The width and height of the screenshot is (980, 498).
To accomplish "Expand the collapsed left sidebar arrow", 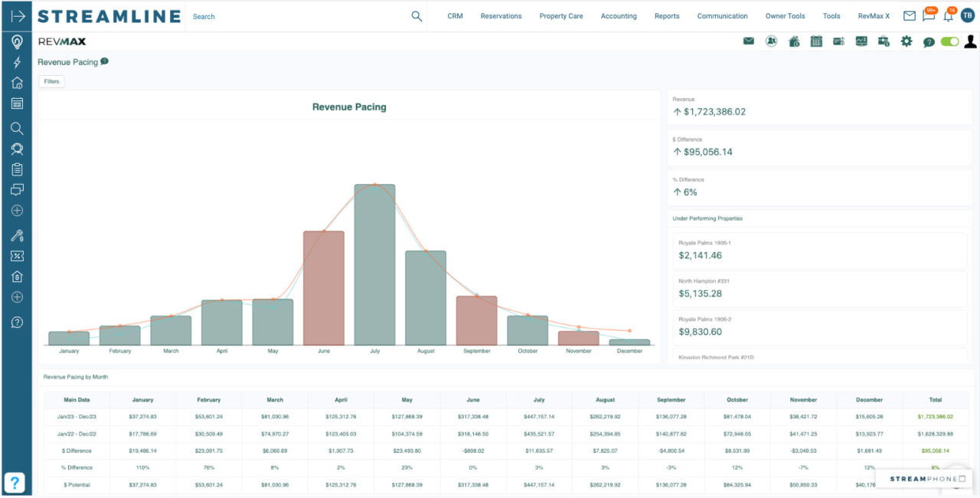I will point(16,15).
